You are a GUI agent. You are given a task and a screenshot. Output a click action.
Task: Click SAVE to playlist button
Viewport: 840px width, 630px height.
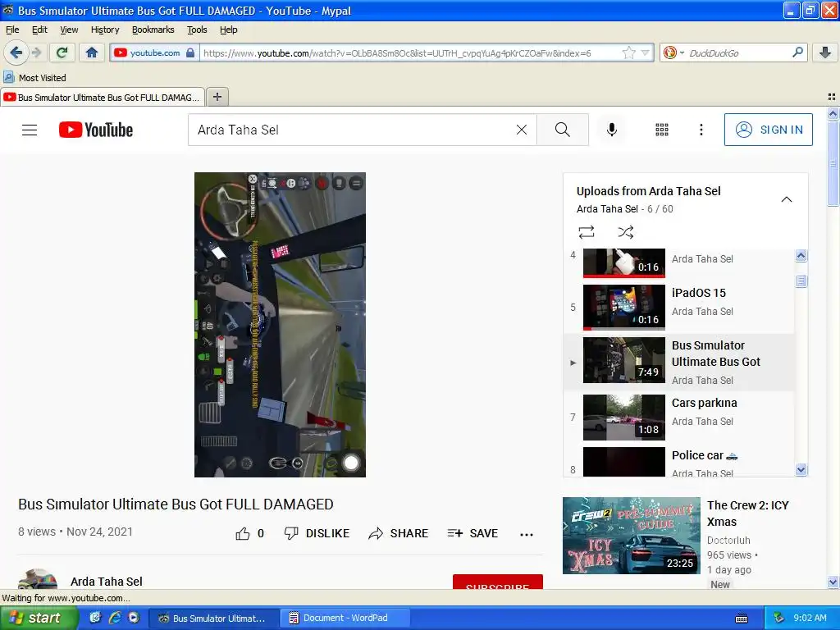(x=472, y=533)
